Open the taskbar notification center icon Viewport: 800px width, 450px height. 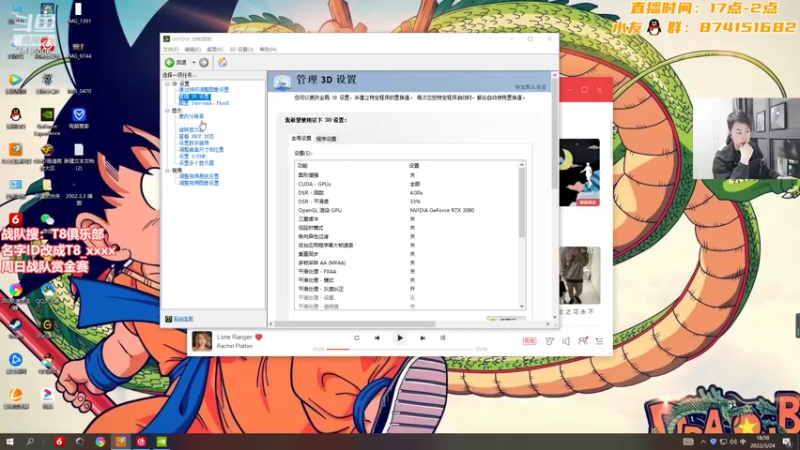[x=787, y=442]
